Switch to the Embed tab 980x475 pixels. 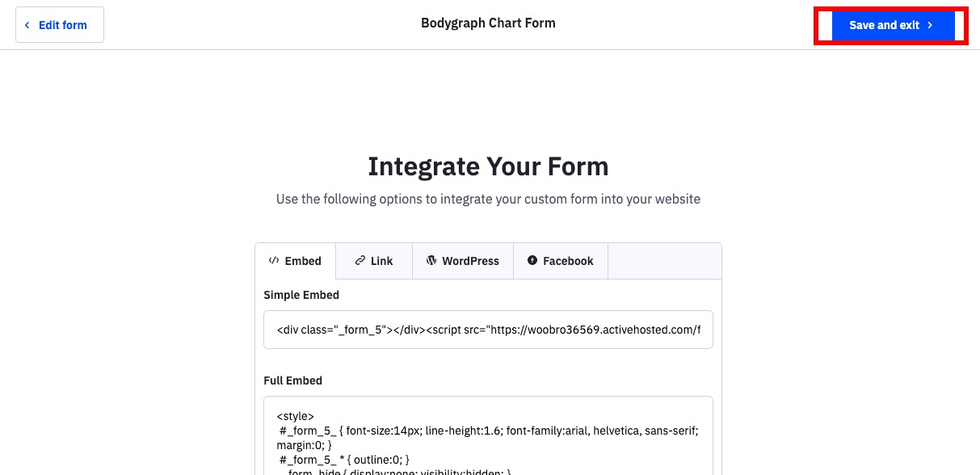(296, 261)
